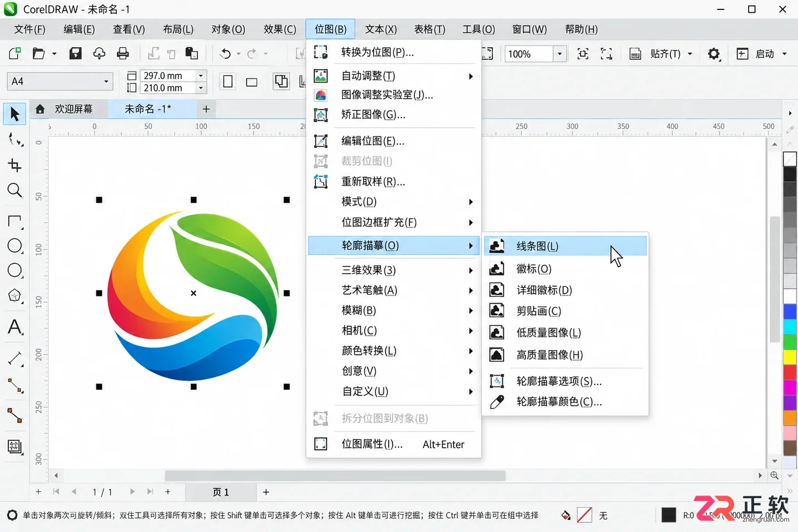Click the colorful logo image on canvas
The width and height of the screenshot is (798, 532).
(193, 296)
